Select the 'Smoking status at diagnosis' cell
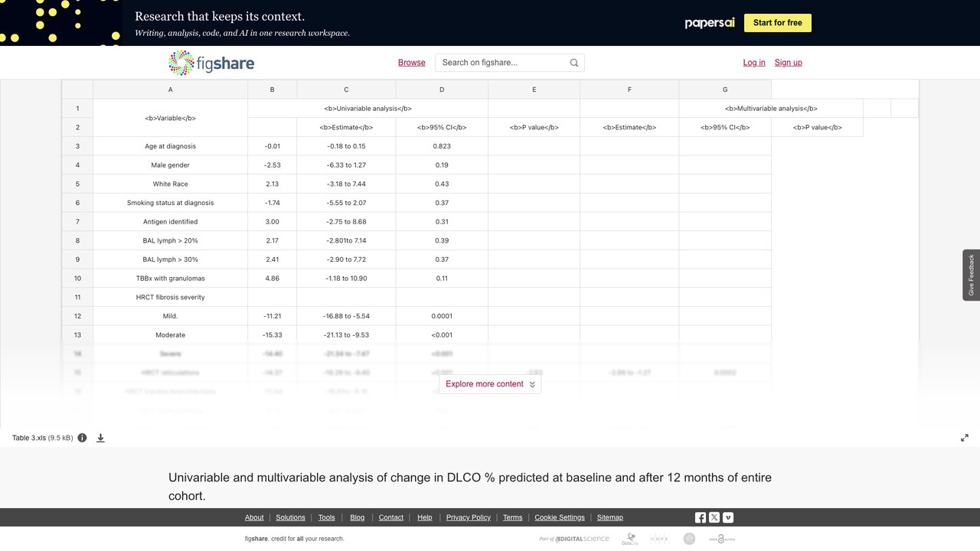The image size is (980, 551). pyautogui.click(x=170, y=203)
